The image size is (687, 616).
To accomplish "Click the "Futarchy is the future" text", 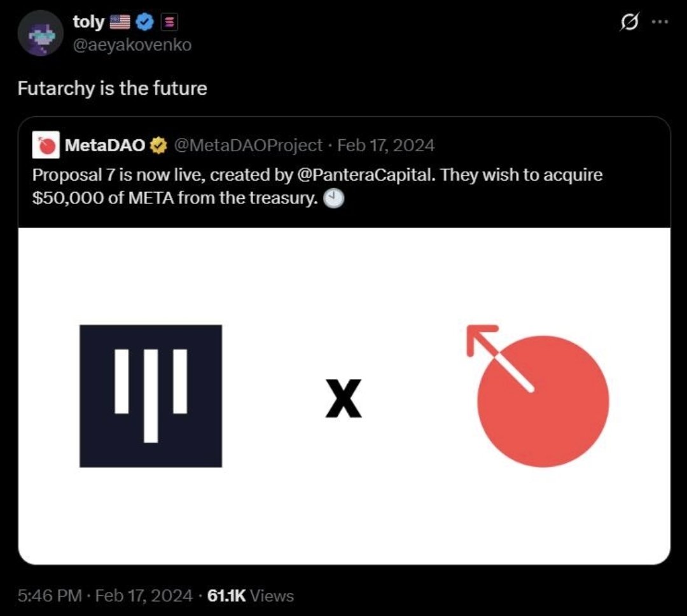I will pos(112,88).
